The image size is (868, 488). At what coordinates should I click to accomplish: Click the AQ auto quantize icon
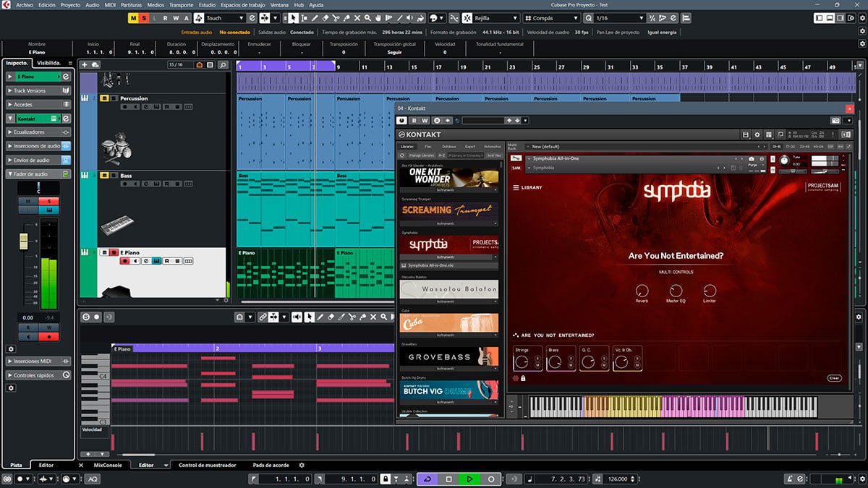93,479
